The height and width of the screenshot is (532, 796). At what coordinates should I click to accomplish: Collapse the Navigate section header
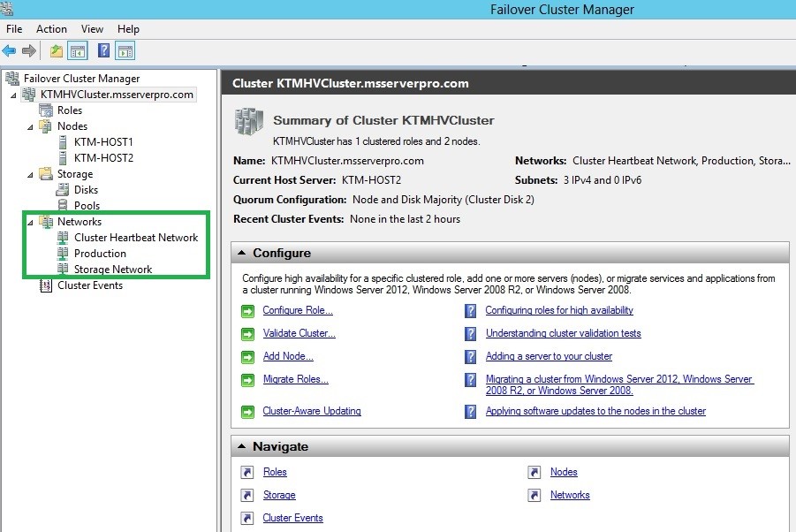click(x=242, y=446)
